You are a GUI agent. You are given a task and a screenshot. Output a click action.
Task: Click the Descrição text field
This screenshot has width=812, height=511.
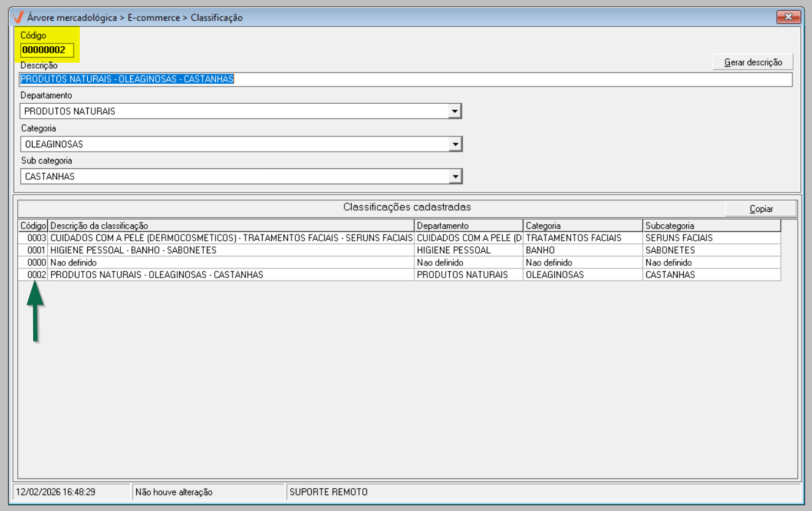(405, 79)
